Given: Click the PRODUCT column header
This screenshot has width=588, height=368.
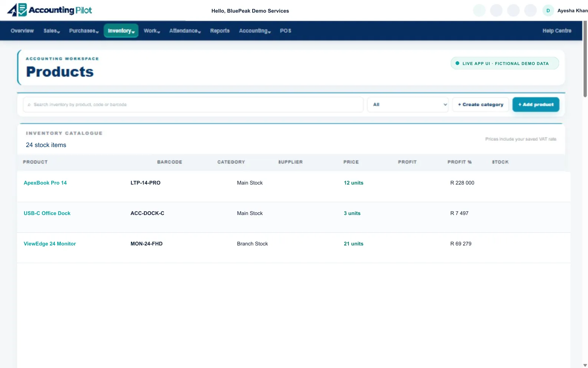Looking at the screenshot, I should tap(35, 162).
